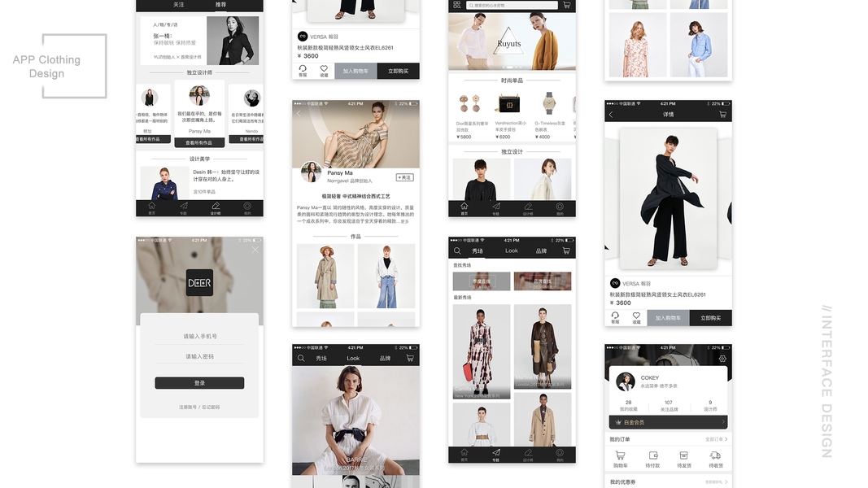The width and height of the screenshot is (868, 488).
Task: Open settings gear on COKEY profile screen
Action: [722, 359]
